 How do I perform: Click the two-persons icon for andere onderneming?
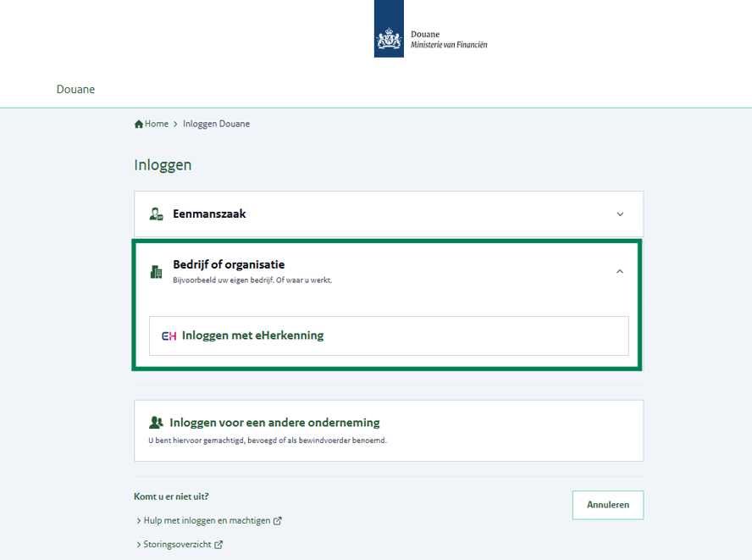pyautogui.click(x=156, y=422)
